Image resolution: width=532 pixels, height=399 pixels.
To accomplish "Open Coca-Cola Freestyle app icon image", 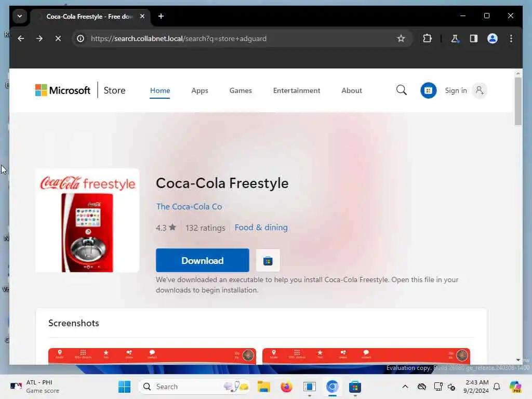I will [87, 220].
